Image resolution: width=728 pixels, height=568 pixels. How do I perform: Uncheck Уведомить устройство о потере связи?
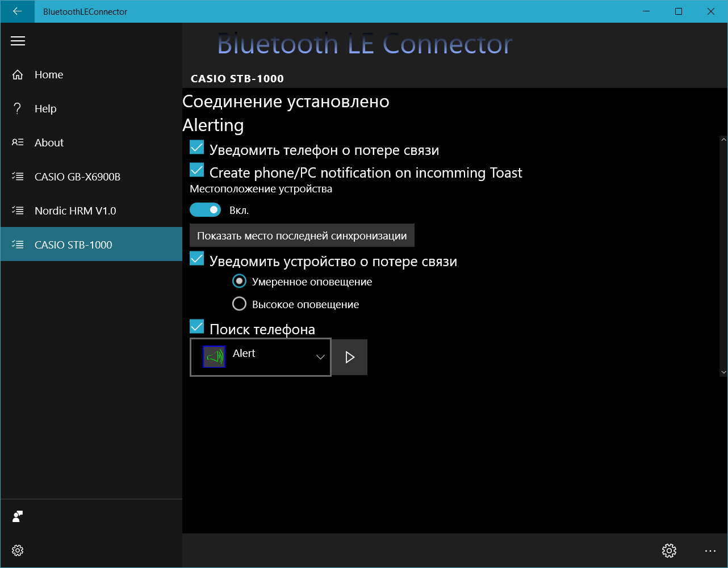click(196, 258)
